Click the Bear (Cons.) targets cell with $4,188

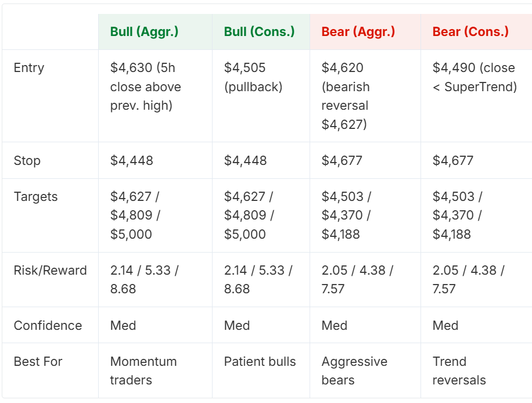pos(476,215)
